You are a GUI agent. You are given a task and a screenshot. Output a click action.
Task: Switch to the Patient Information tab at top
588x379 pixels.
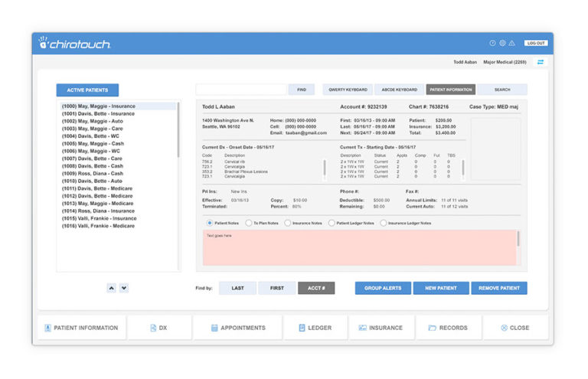[450, 90]
